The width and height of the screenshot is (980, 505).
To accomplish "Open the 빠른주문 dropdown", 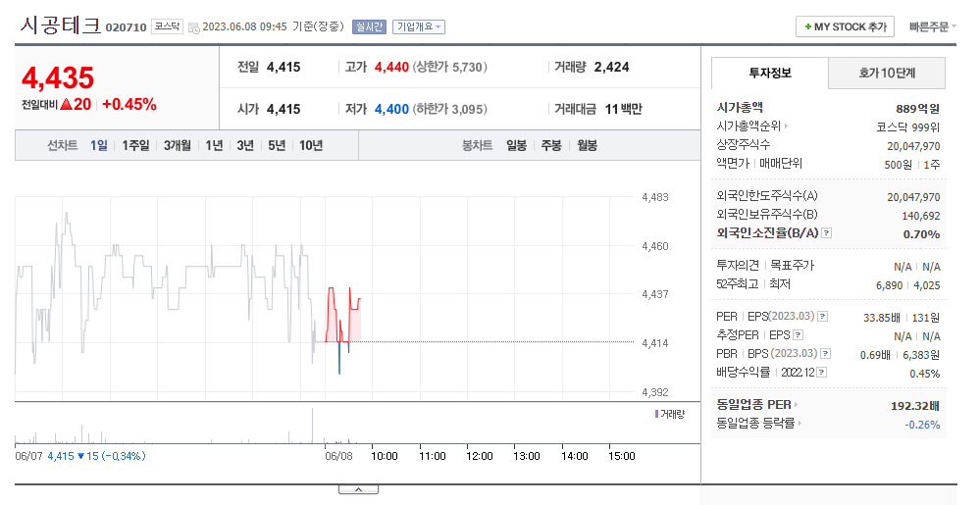I will point(933,26).
